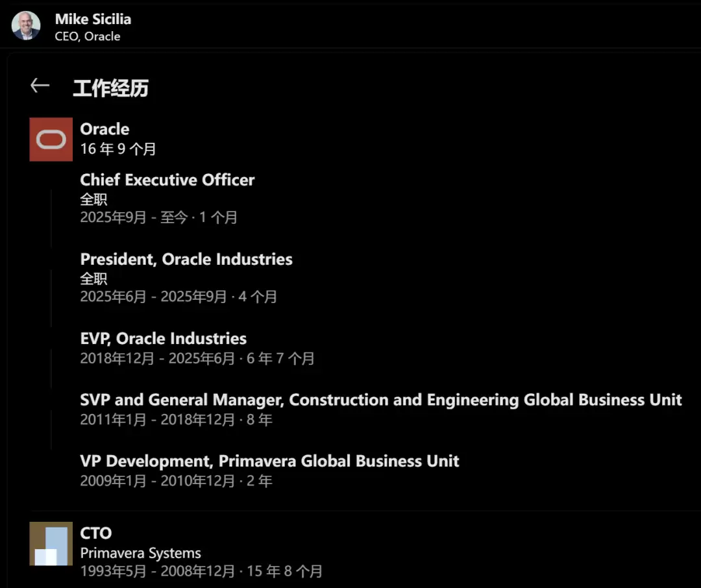Click the Primavera Systems company logo
Viewport: 701px width, 588px height.
pos(51,543)
